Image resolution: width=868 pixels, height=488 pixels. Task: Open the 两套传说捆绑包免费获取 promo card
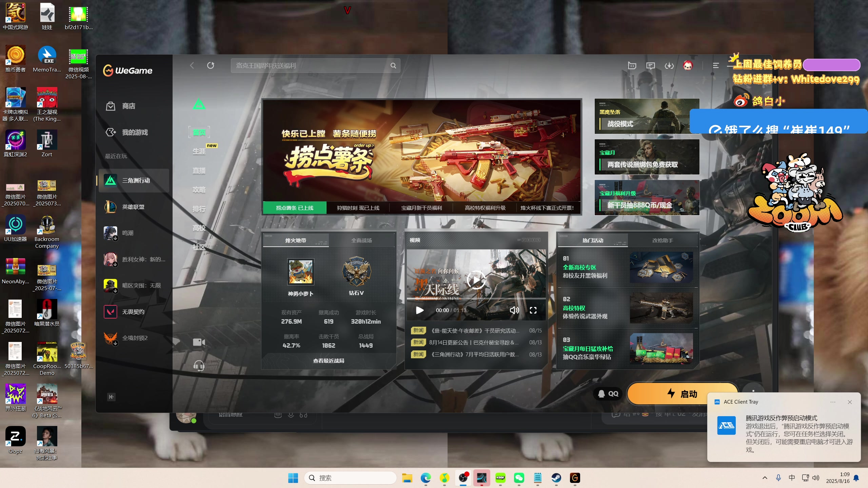(647, 157)
